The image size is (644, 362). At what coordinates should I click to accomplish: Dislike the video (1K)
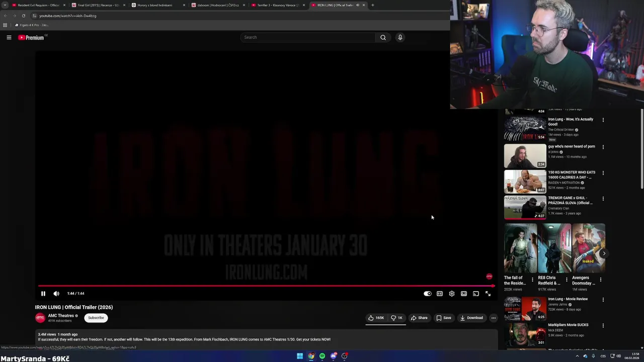point(396,318)
